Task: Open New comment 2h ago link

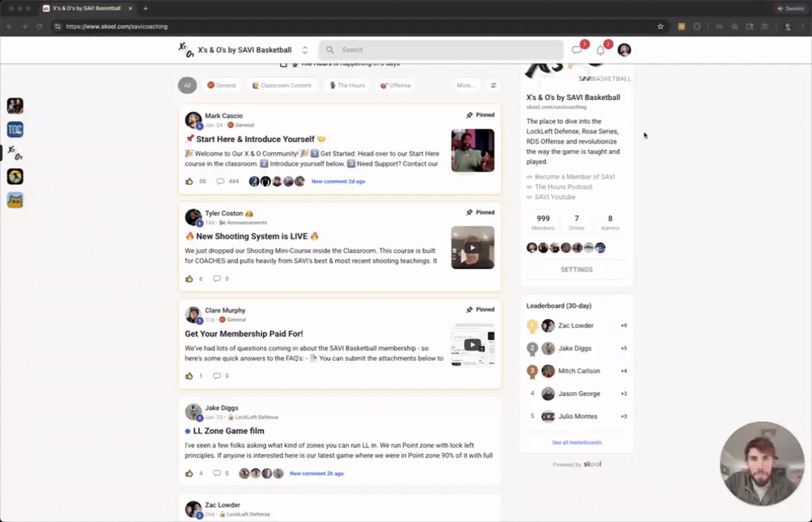Action: pyautogui.click(x=316, y=474)
